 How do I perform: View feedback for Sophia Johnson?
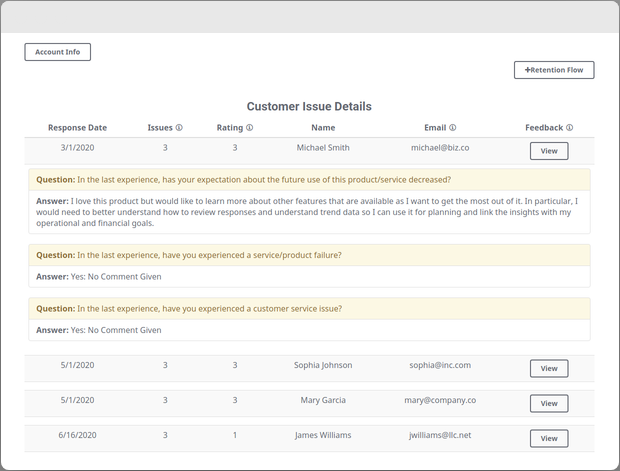pyautogui.click(x=549, y=369)
